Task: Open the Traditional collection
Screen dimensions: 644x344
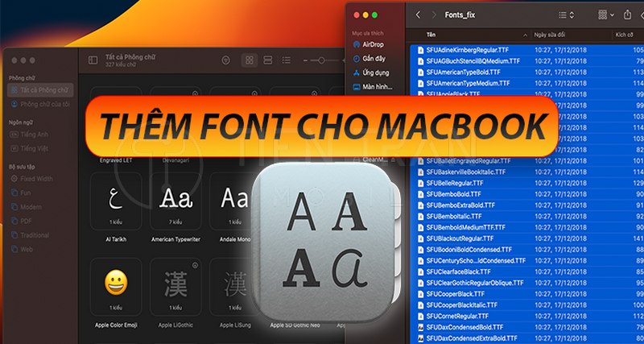Action: (x=31, y=235)
